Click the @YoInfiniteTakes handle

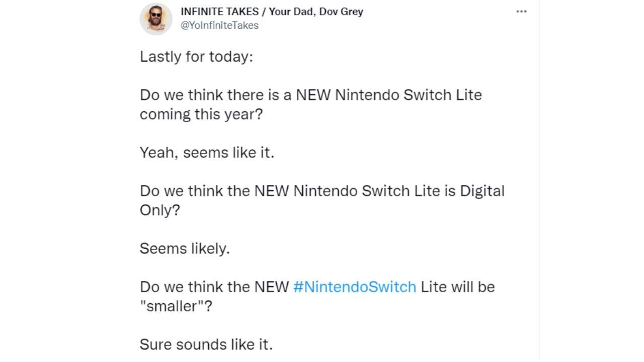pyautogui.click(x=219, y=26)
